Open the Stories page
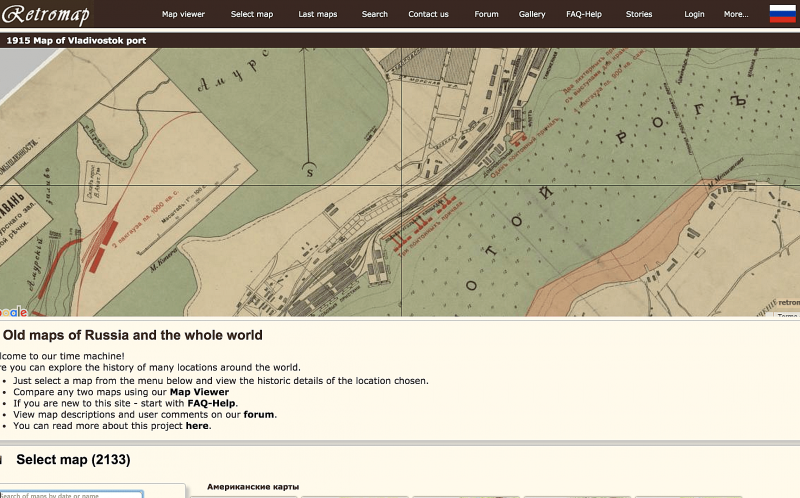Screen dimensions: 800x498 tap(639, 14)
